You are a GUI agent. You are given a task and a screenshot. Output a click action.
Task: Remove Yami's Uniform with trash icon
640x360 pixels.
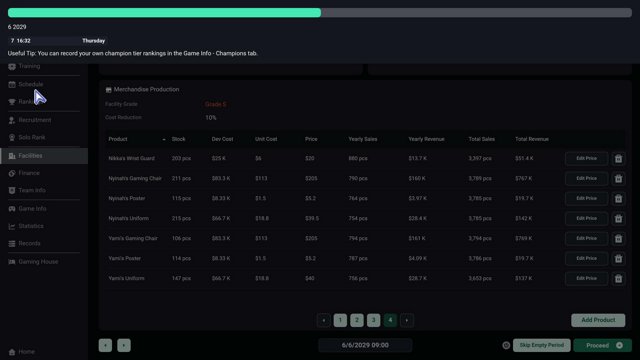[x=618, y=278]
